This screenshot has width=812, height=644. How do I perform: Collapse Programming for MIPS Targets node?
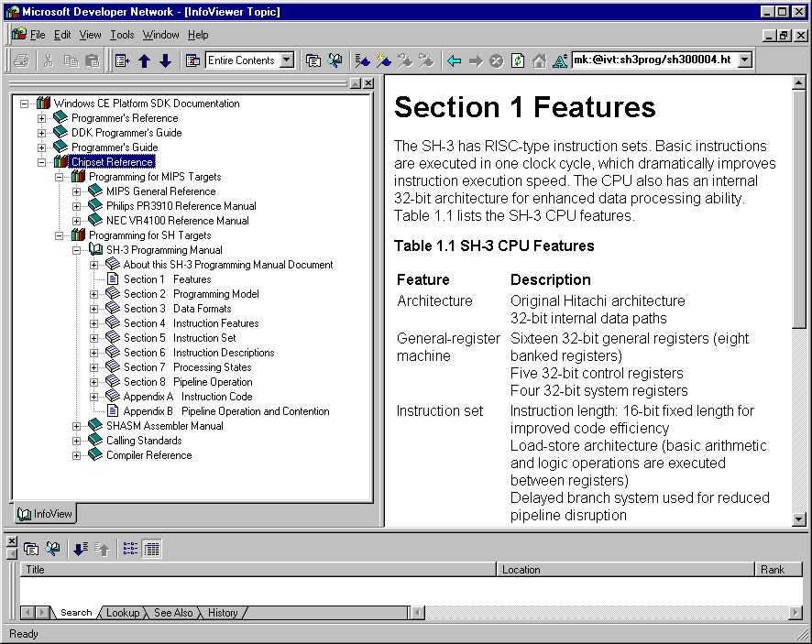point(59,177)
